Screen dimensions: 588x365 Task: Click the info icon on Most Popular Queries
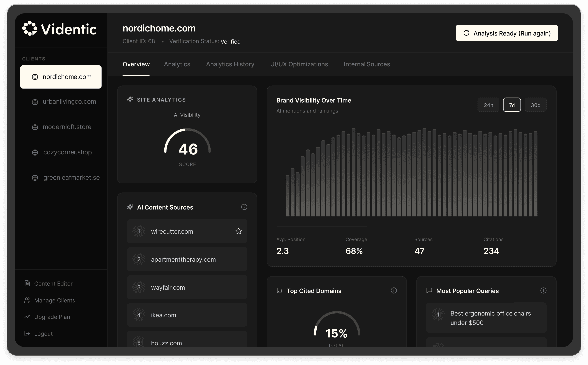(x=544, y=291)
